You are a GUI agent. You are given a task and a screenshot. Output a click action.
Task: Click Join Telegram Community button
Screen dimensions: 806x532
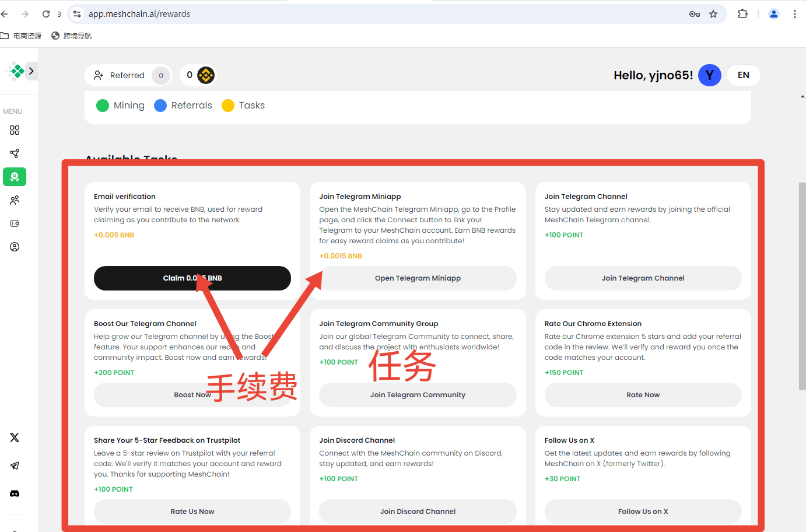coord(418,395)
